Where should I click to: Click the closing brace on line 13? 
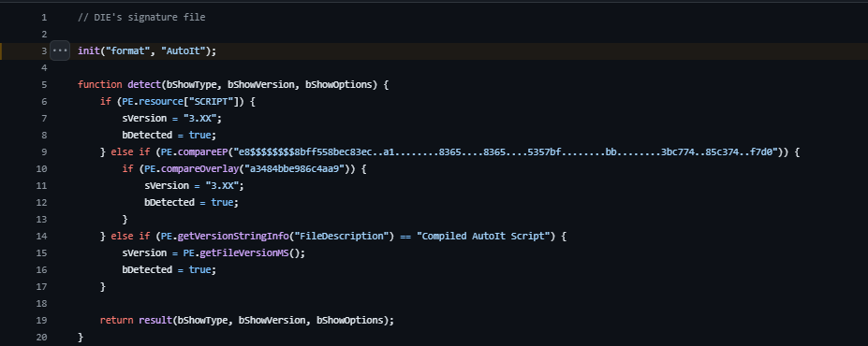[125, 220]
